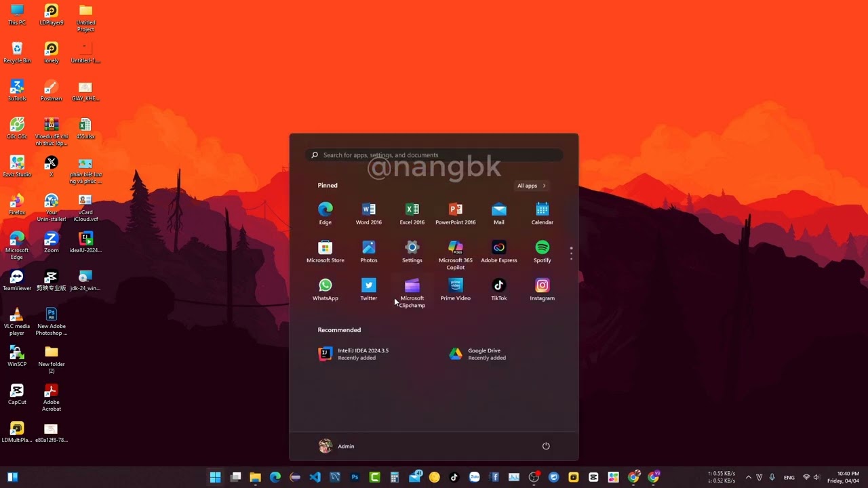Select the Untitled Project folder

pyautogui.click(x=85, y=18)
